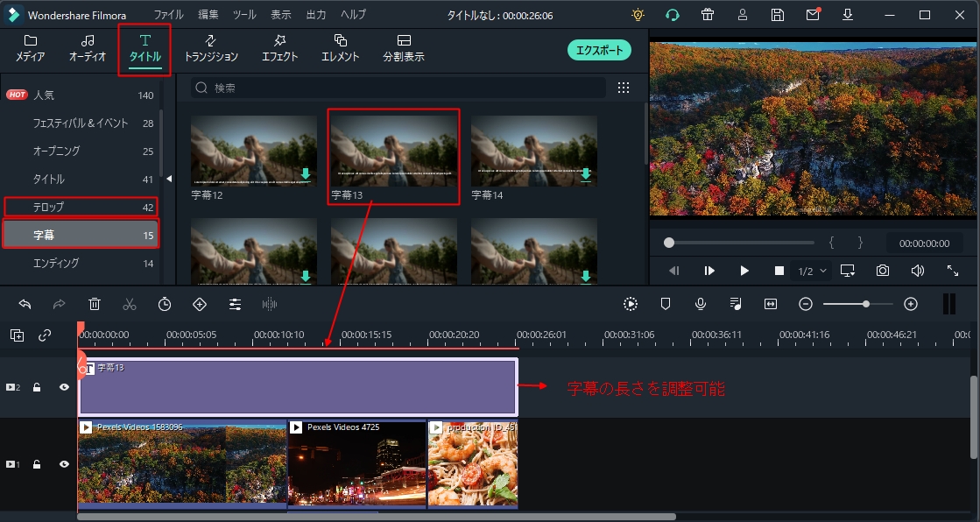Add a marker with shield icon
Image resolution: width=980 pixels, height=522 pixels.
pyautogui.click(x=666, y=305)
